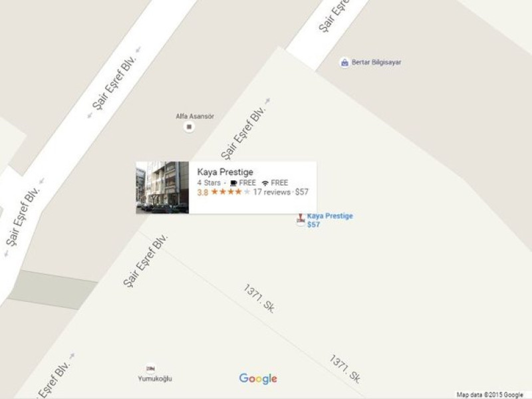532x399 pixels.
Task: Select the Alfa Asansör place label
Action: tap(195, 116)
